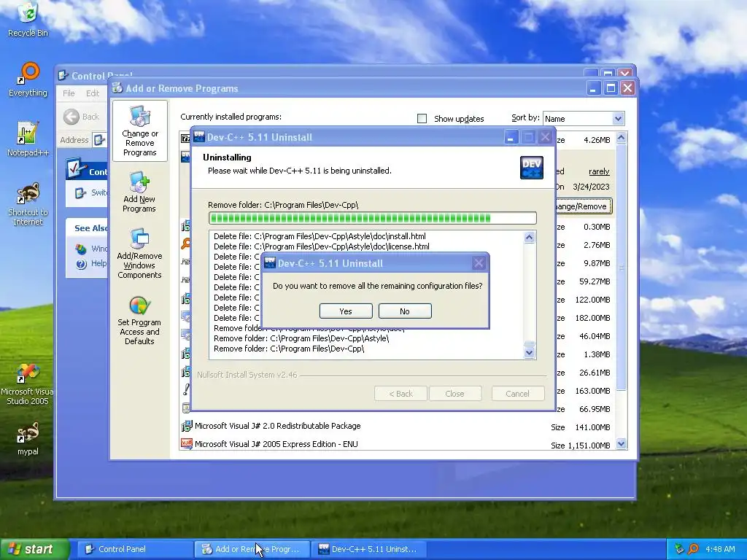
Task: Open the mypal desktop shortcut
Action: point(28,438)
